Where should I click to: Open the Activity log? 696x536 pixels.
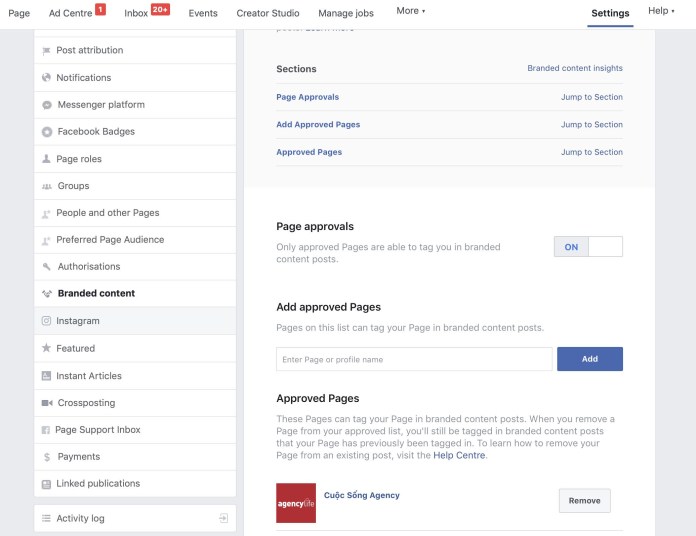(x=135, y=518)
